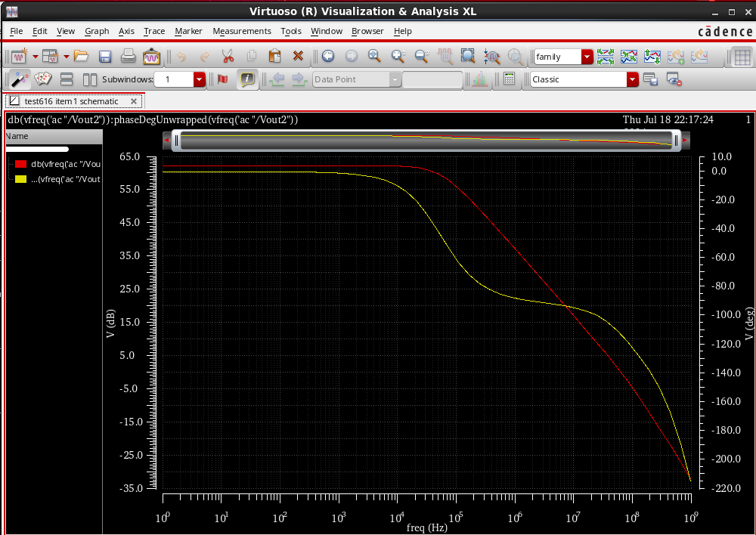This screenshot has height=535, width=756.
Task: Print the graph using the printer icon
Action: 129,57
